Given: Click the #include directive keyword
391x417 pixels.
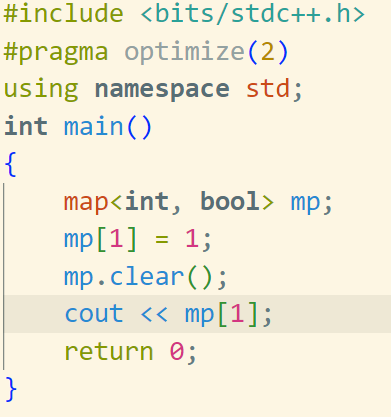Looking at the screenshot, I should (x=63, y=14).
